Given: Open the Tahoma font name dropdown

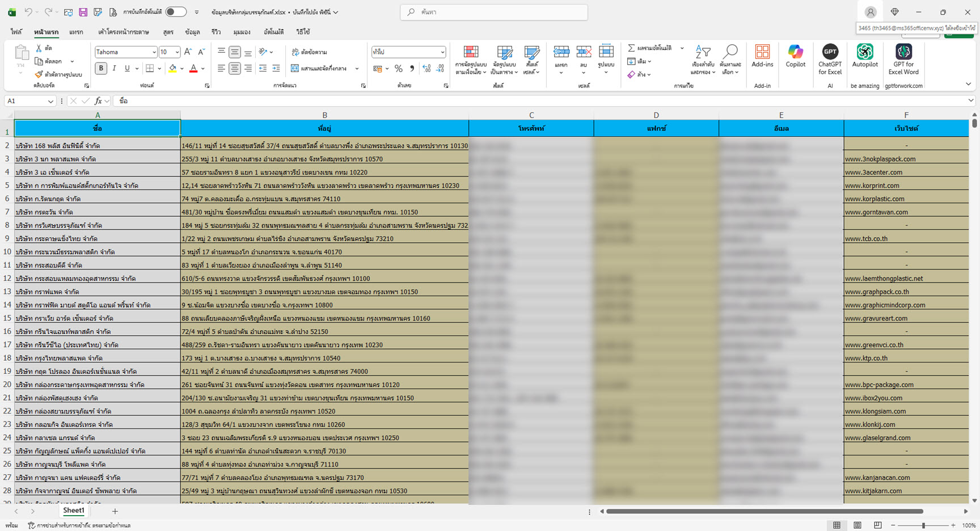Looking at the screenshot, I should (154, 52).
